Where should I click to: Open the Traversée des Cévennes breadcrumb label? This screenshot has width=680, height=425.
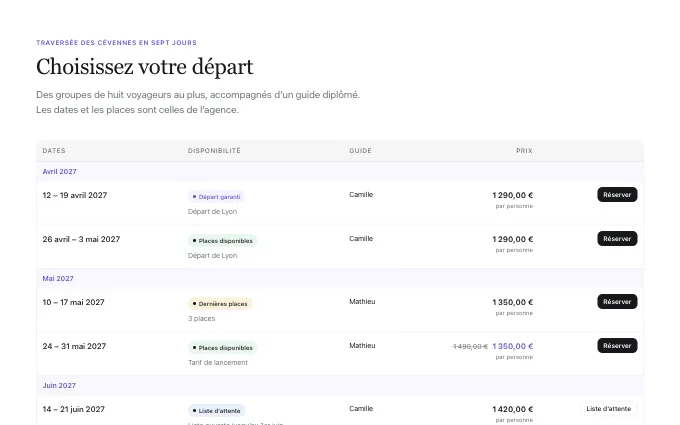coord(116,42)
